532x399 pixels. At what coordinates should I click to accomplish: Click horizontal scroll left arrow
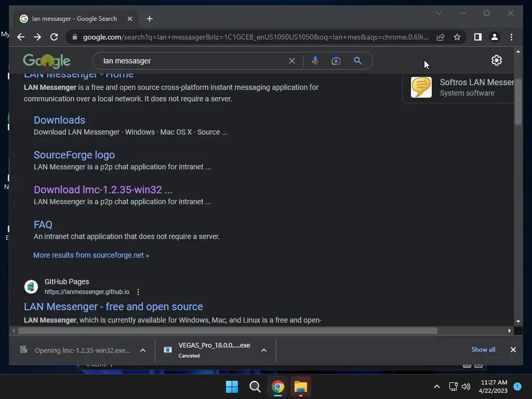tap(14, 330)
